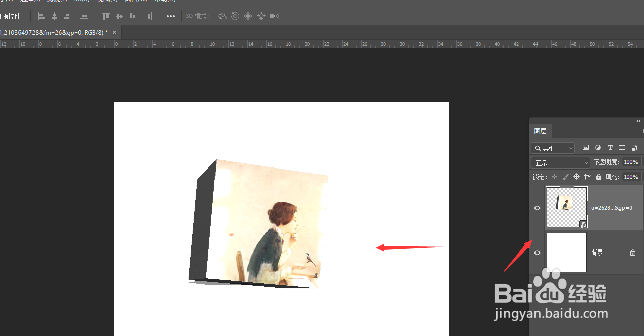Select the 3D slide camera mode icon
The width and height of the screenshot is (644, 336).
(x=261, y=16)
